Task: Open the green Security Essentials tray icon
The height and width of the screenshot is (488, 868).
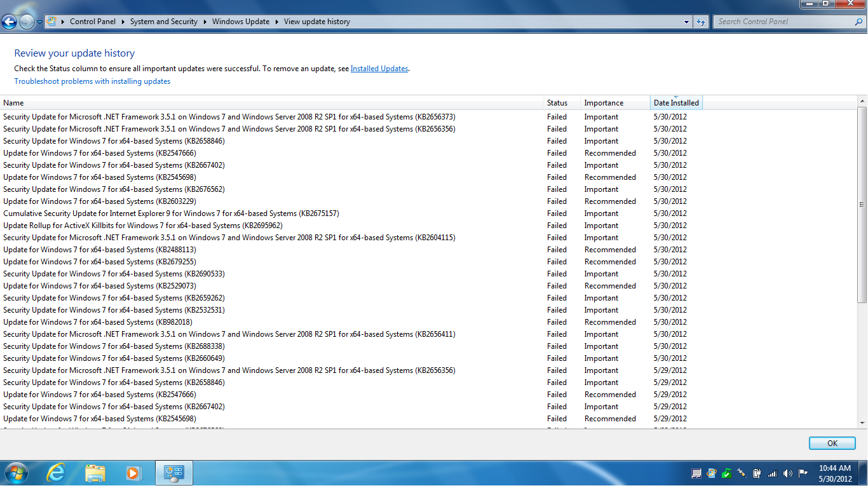Action: [x=726, y=473]
